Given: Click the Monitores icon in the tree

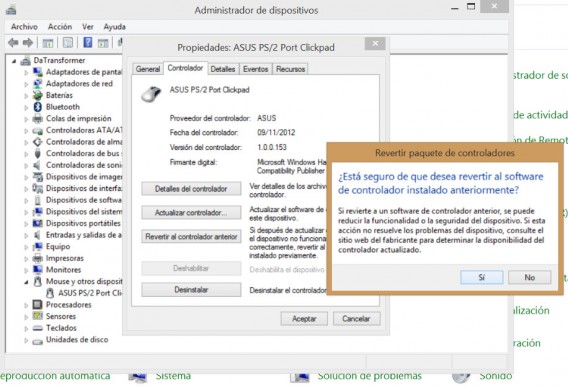Looking at the screenshot, I should pos(38,270).
